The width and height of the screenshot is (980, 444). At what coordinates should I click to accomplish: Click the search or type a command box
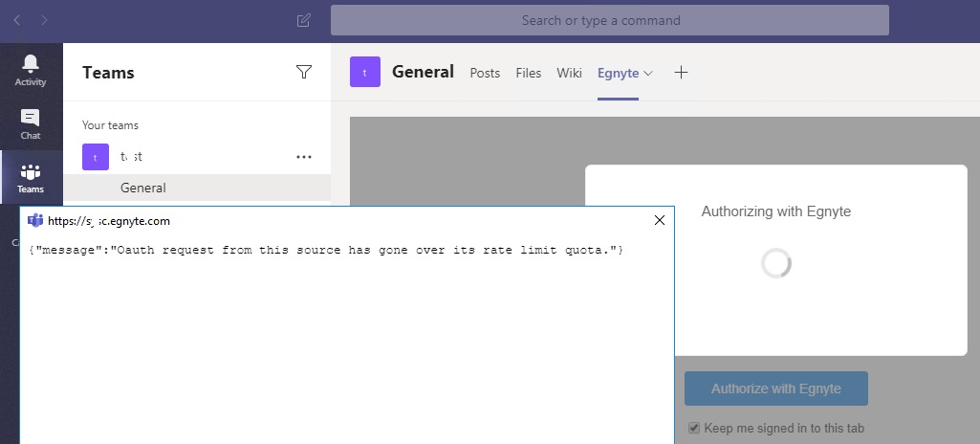[x=609, y=21]
